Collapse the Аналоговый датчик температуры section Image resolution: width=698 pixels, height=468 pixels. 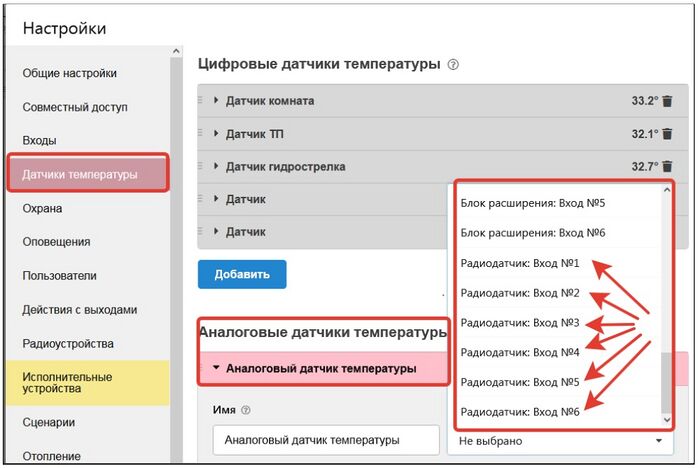pyautogui.click(x=216, y=368)
